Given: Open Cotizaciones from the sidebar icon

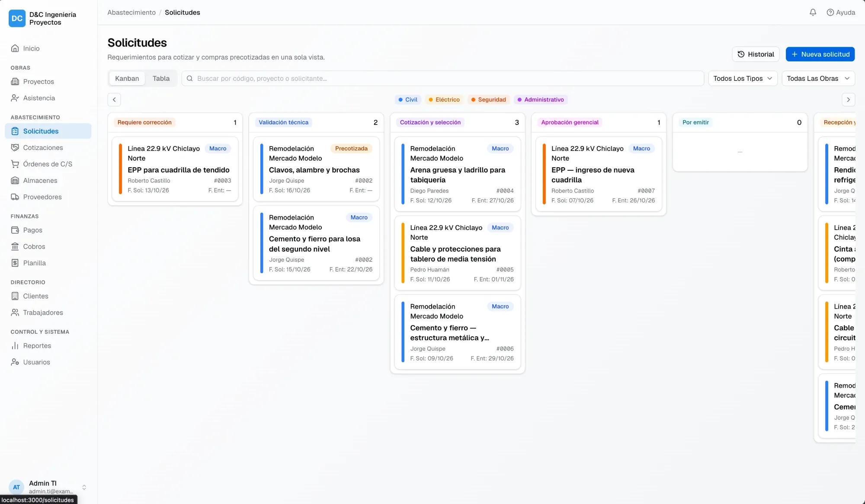Looking at the screenshot, I should pos(15,147).
